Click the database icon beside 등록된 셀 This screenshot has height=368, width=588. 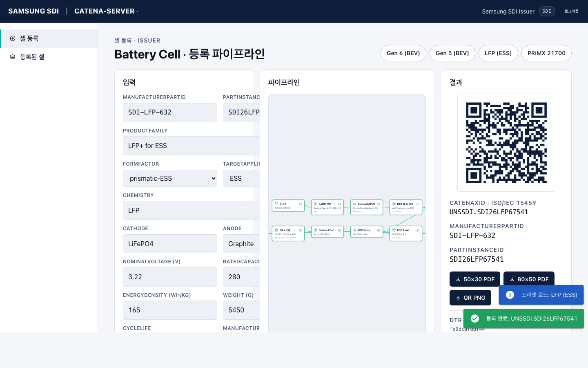tap(13, 57)
